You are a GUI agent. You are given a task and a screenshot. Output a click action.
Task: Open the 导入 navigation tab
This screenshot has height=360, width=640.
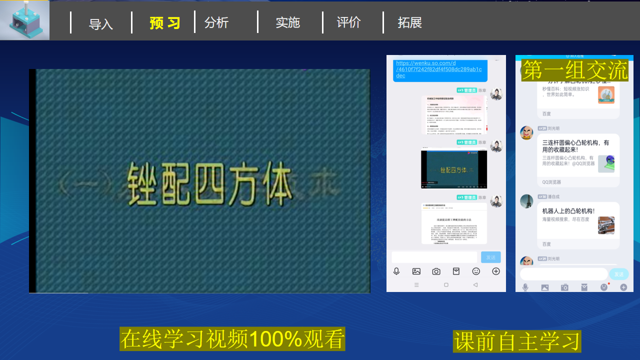(101, 24)
